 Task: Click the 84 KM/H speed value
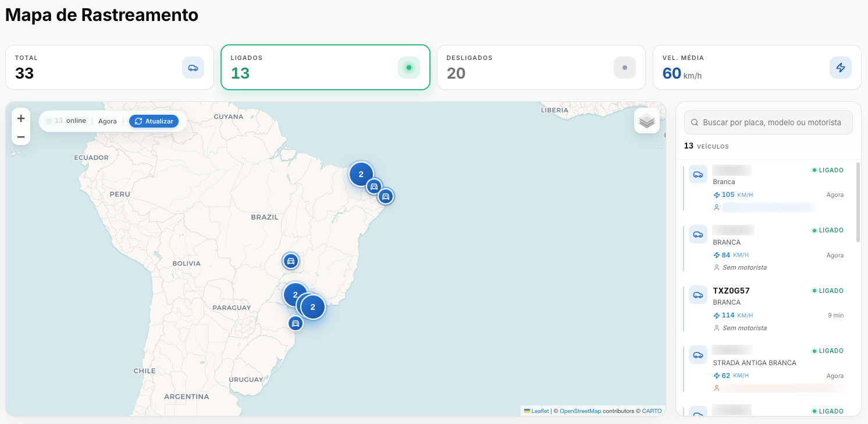pyautogui.click(x=731, y=255)
